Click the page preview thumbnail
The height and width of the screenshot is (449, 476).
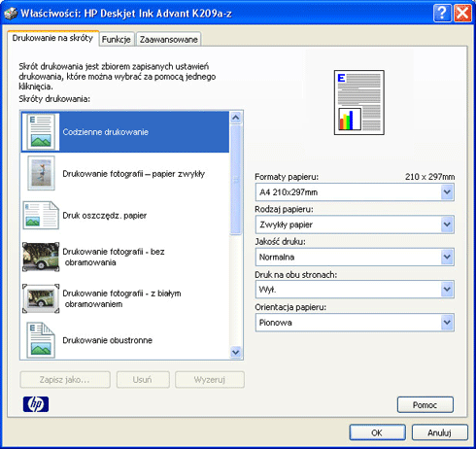tap(359, 102)
